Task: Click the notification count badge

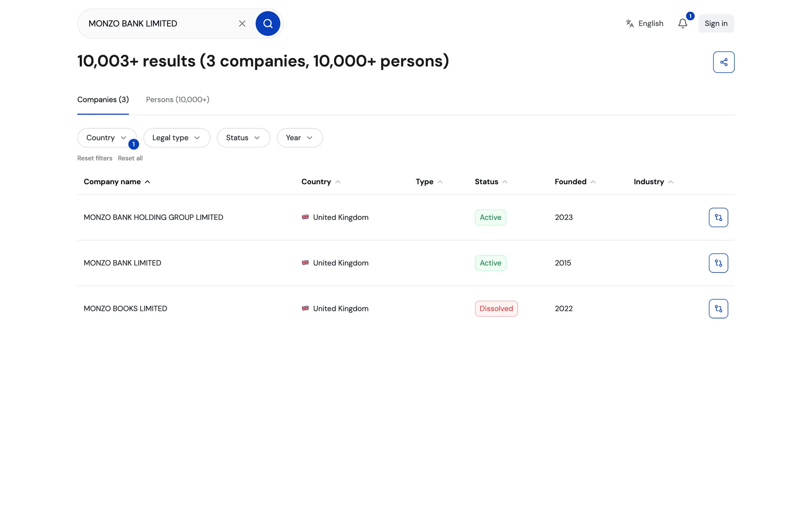Action: 690,16
